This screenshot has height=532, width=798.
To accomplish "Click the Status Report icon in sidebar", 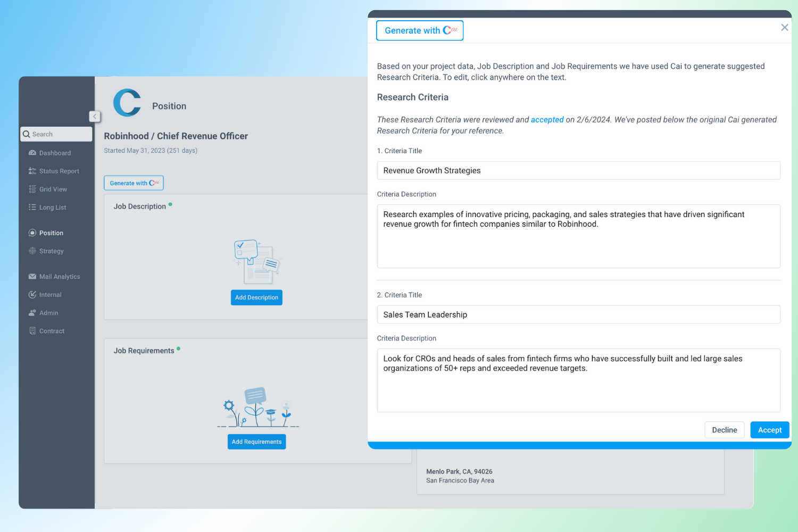I will [33, 171].
